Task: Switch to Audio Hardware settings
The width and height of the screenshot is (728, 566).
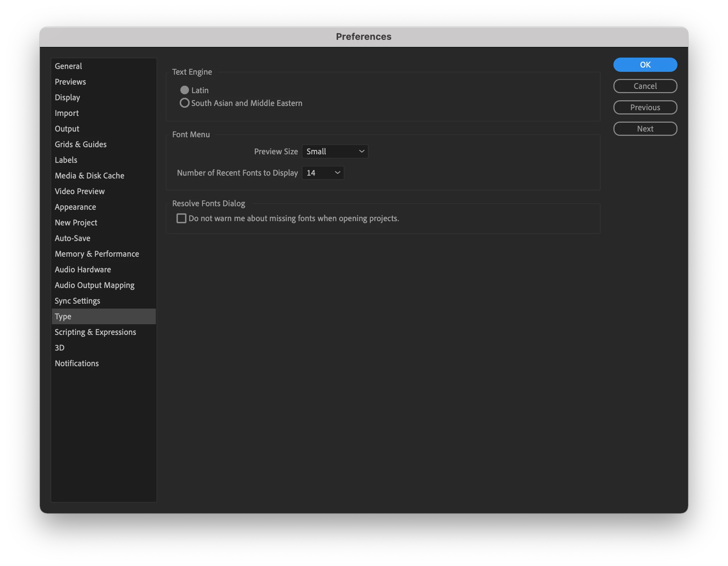Action: tap(83, 269)
